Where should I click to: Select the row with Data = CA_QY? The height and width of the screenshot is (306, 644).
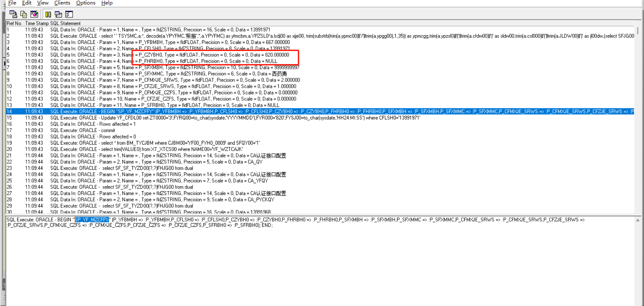pos(320,162)
